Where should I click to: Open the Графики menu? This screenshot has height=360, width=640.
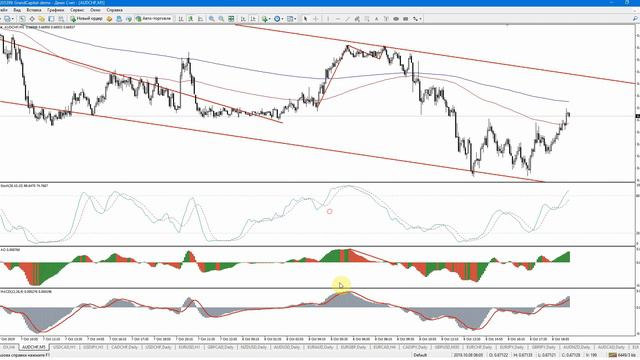tap(55, 10)
